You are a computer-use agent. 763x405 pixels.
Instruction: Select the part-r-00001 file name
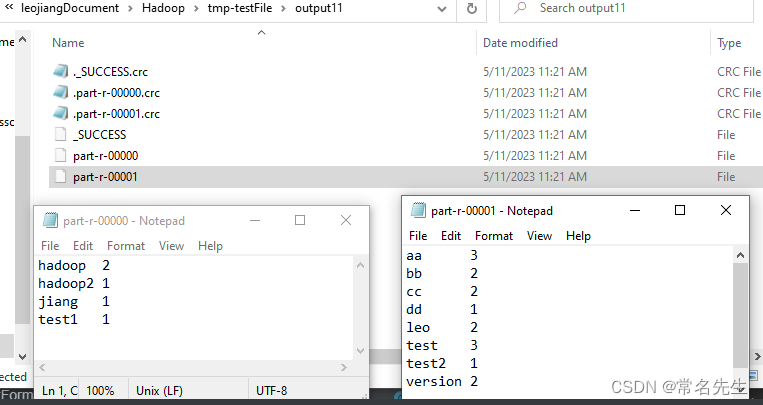(x=106, y=177)
